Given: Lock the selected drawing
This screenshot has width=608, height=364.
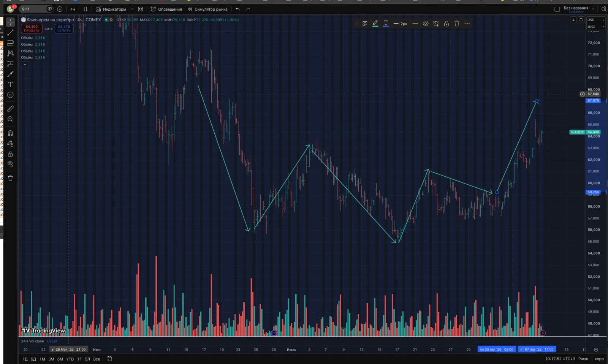Looking at the screenshot, I should pyautogui.click(x=446, y=24).
